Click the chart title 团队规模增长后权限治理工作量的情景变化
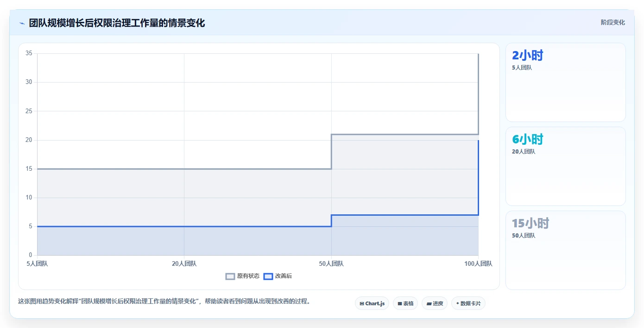The height and width of the screenshot is (328, 644). (117, 23)
